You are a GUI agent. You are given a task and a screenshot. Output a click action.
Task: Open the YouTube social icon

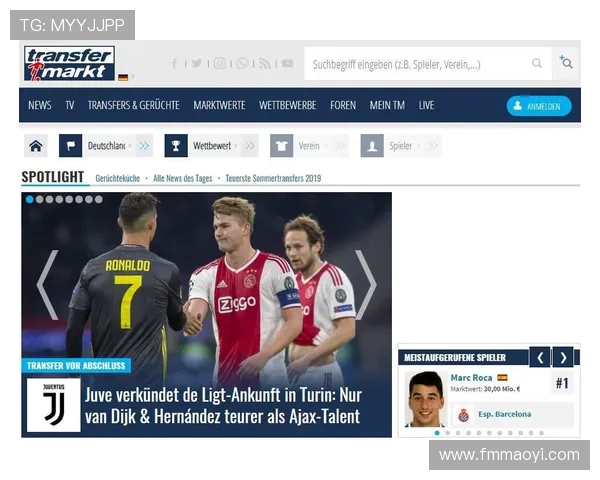click(x=287, y=63)
